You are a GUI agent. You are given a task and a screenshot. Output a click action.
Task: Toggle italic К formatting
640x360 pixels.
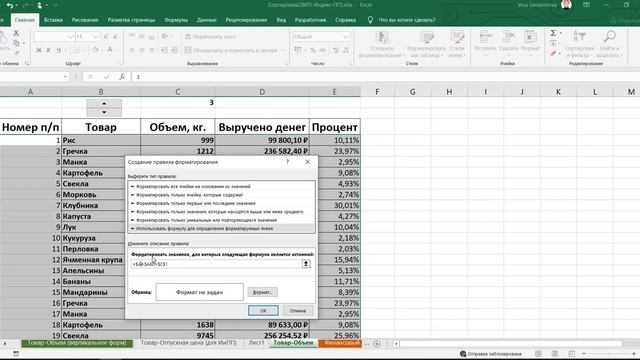coord(48,50)
